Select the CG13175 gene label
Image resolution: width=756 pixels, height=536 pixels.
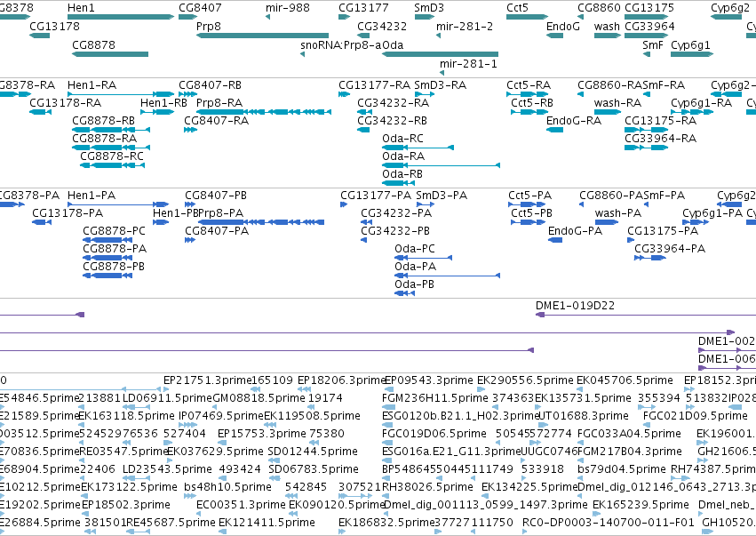click(x=649, y=8)
